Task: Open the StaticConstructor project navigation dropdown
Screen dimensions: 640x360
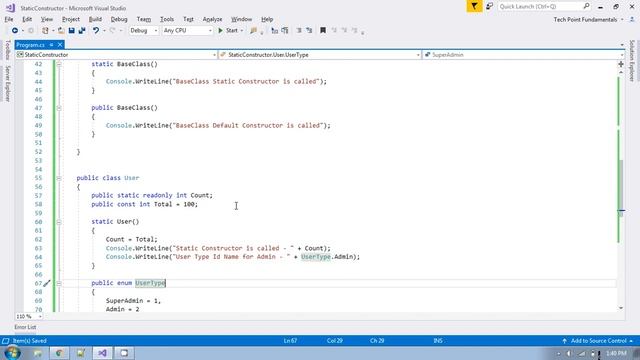Action: (116, 55)
